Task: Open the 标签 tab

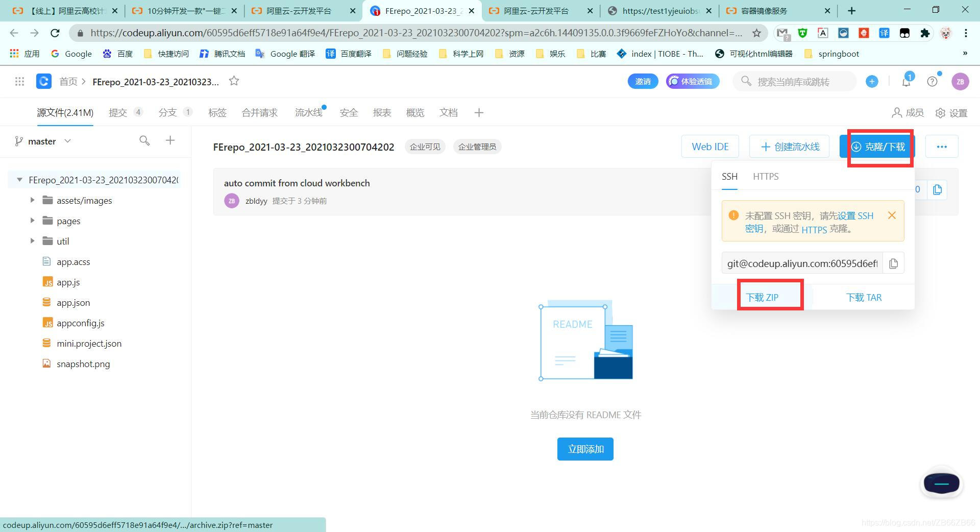Action: point(217,113)
